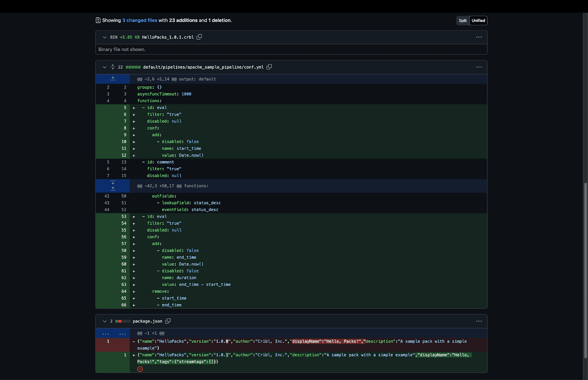This screenshot has height=380, width=588.
Task: Expand lines above the output: default hunk
Action: 113,79
